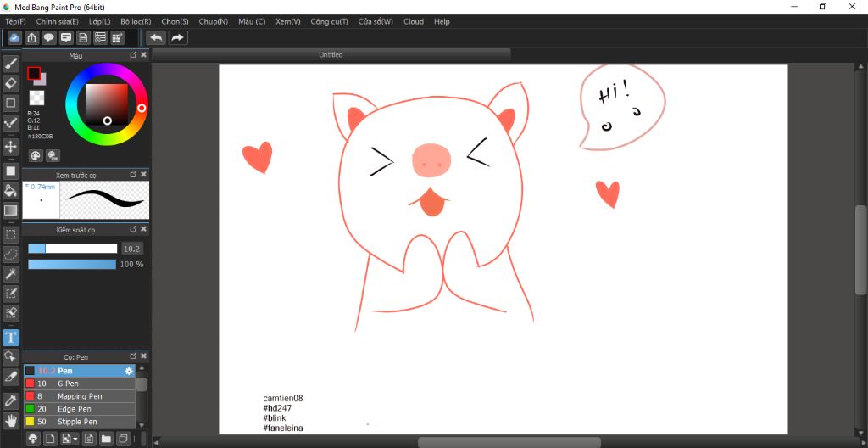Select the Brush tool
The width and height of the screenshot is (868, 448).
click(x=10, y=64)
